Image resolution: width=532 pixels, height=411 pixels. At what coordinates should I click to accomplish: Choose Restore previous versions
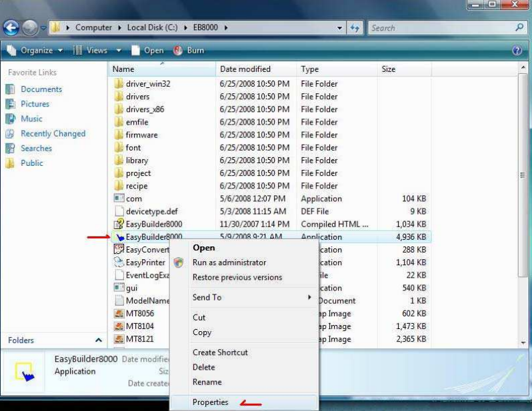(x=244, y=277)
